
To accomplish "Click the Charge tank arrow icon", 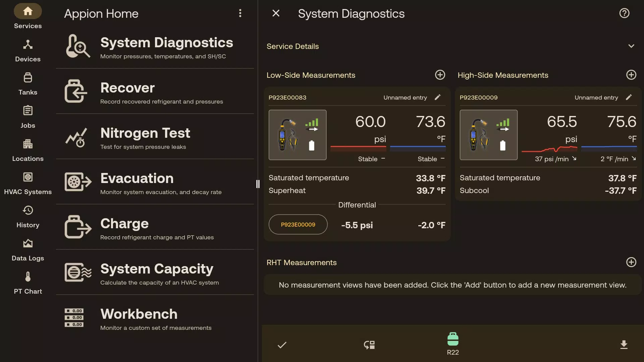I will pos(78,227).
